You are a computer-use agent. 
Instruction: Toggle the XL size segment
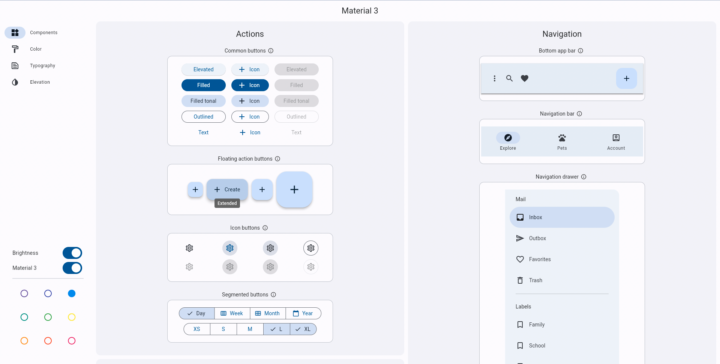[x=303, y=329]
